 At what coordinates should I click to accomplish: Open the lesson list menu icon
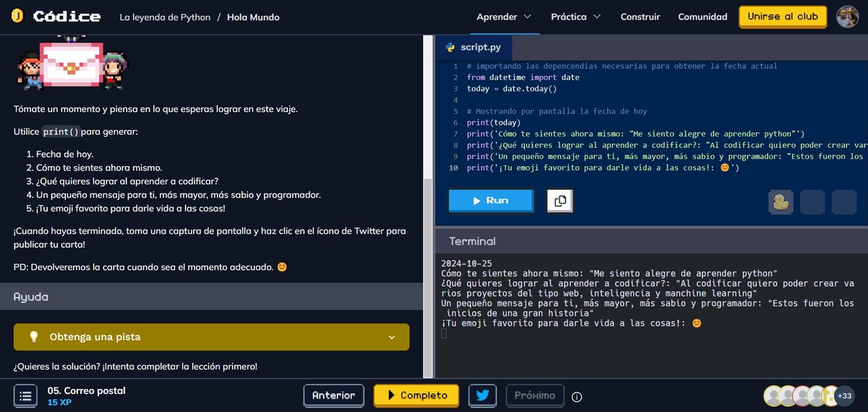pyautogui.click(x=25, y=395)
